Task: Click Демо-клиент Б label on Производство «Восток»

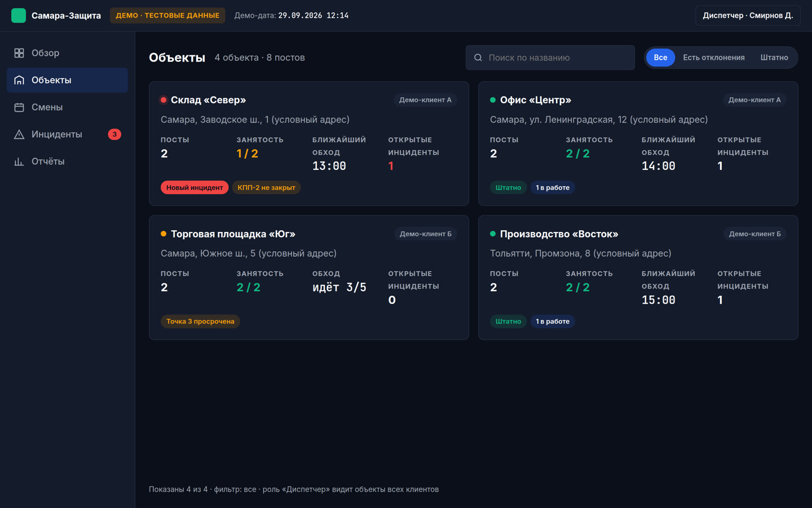Action: click(754, 234)
